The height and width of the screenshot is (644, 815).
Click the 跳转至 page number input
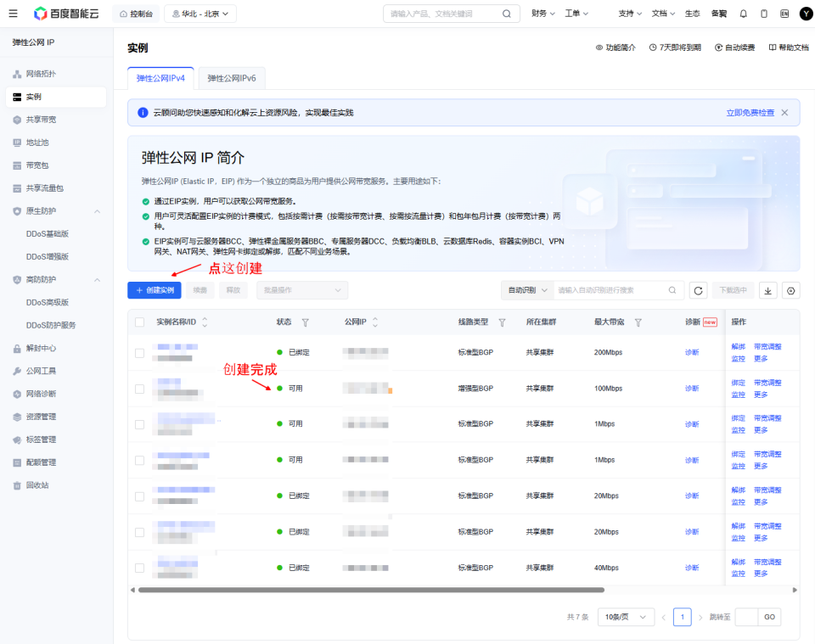click(x=746, y=617)
